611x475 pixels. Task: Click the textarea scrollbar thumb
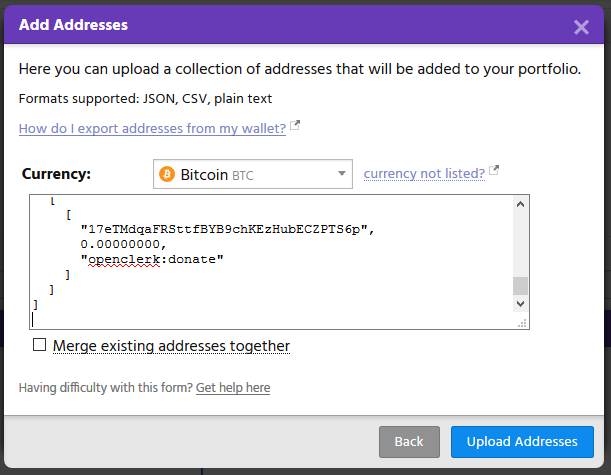coord(520,285)
